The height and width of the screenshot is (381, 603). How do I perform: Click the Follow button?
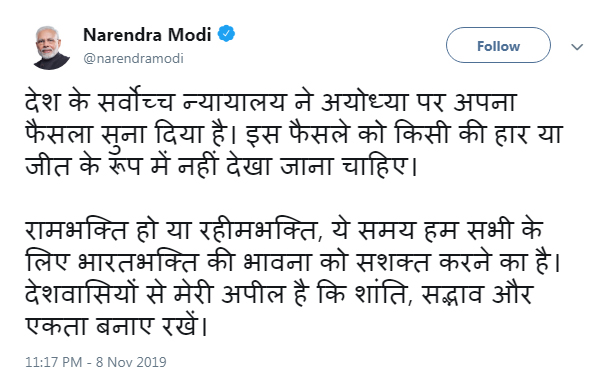point(498,45)
